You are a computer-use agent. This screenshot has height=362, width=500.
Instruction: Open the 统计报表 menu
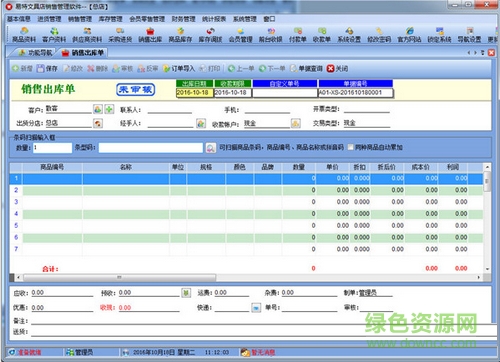pyautogui.click(x=214, y=19)
